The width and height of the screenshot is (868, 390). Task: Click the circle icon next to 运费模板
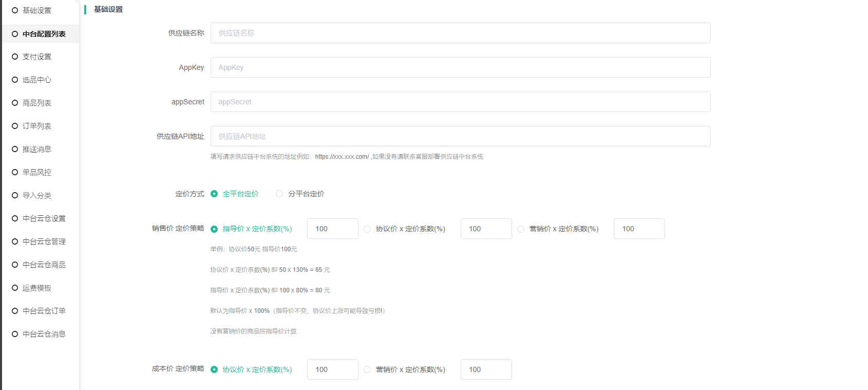pos(15,288)
